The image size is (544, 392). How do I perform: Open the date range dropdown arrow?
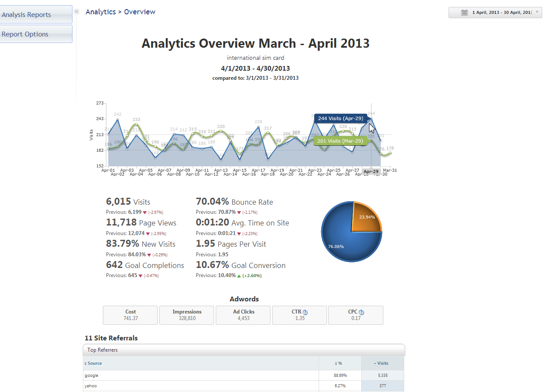click(537, 12)
